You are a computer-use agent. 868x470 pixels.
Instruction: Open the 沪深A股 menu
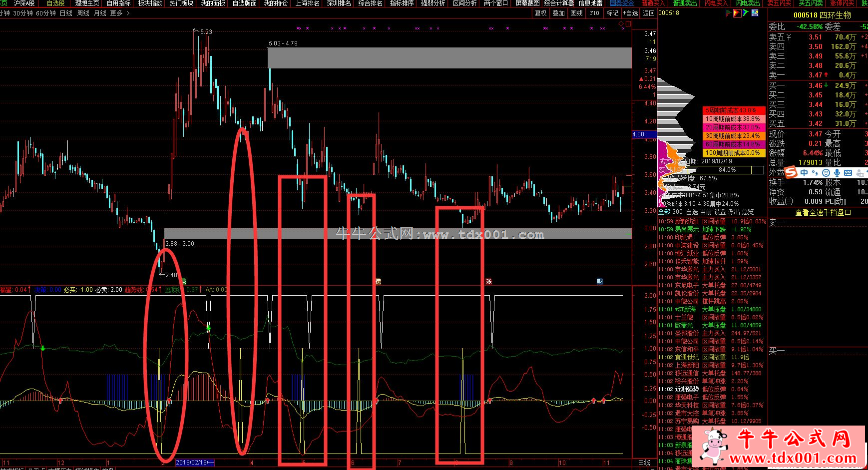tap(24, 3)
